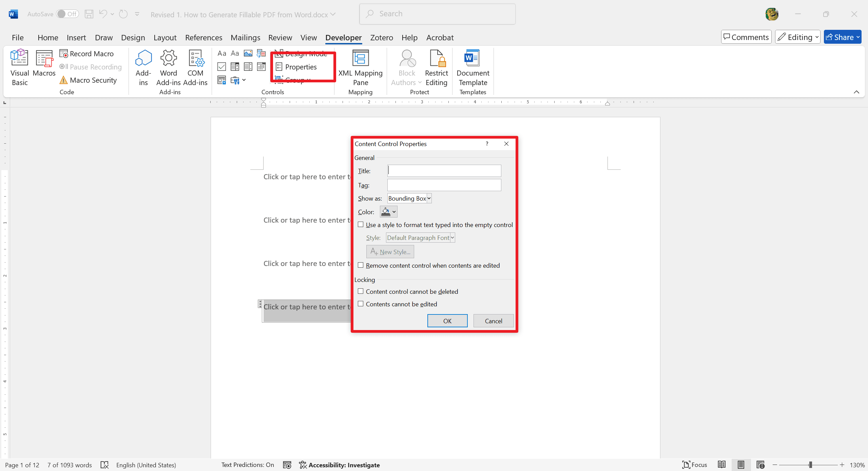Check Contents cannot be edited
Viewport: 868px width, 471px height.
pyautogui.click(x=361, y=304)
